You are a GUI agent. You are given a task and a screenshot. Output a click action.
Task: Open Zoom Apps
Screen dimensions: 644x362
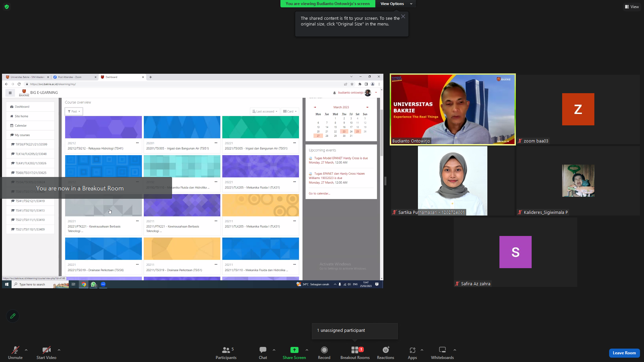coord(412,353)
